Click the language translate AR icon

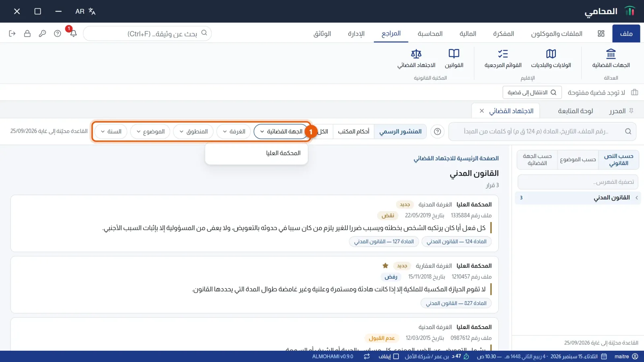[x=85, y=11]
